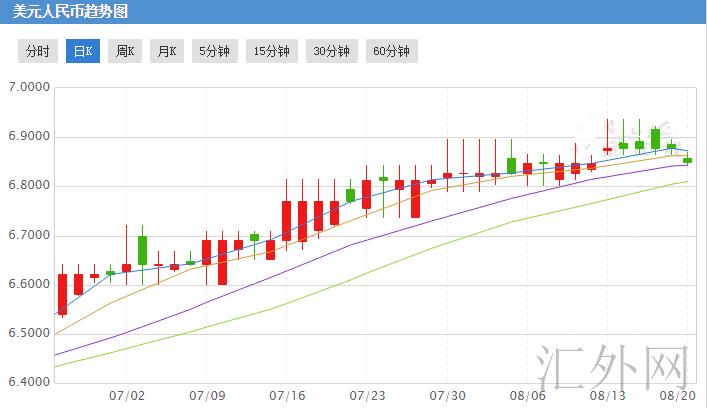Click the 07/02 date label on axis
This screenshot has height=408, width=707.
132,395
